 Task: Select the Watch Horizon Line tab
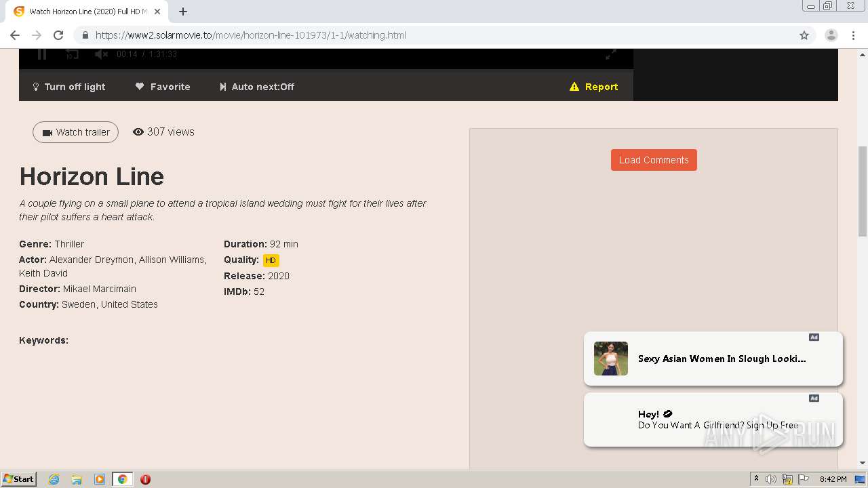(88, 12)
